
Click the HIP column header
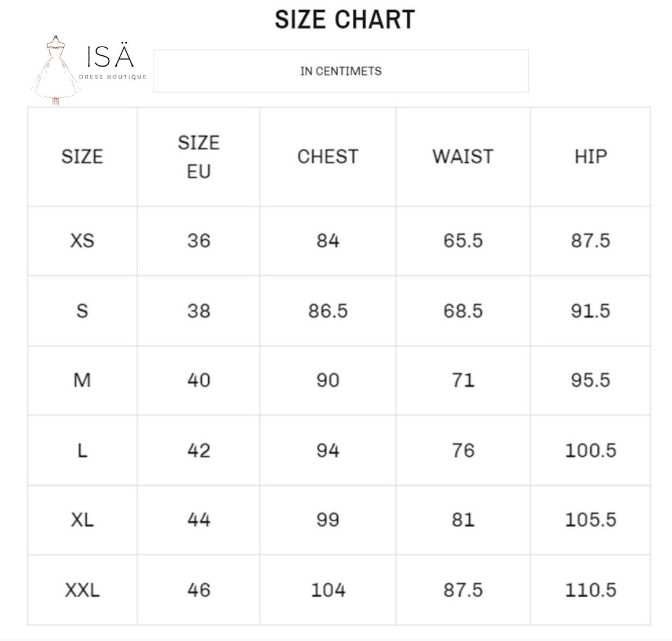(x=590, y=156)
